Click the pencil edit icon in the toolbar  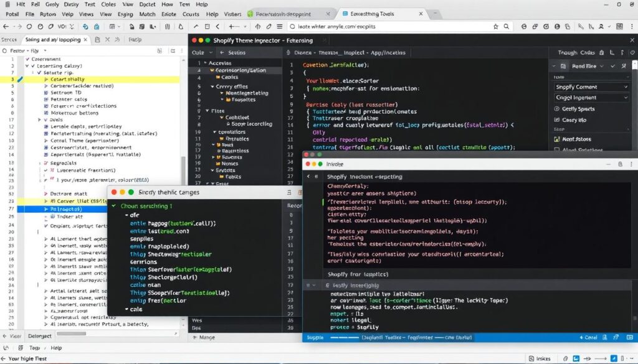pos(269,26)
